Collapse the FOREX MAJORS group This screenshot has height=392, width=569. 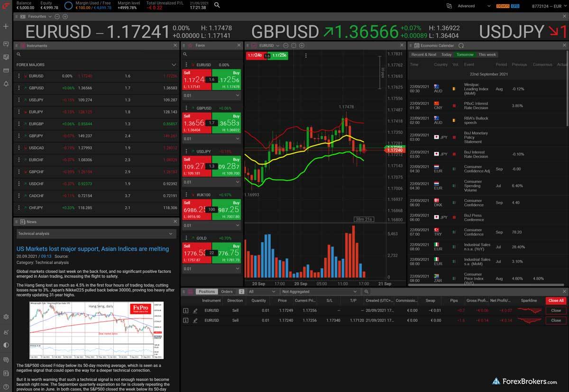174,64
